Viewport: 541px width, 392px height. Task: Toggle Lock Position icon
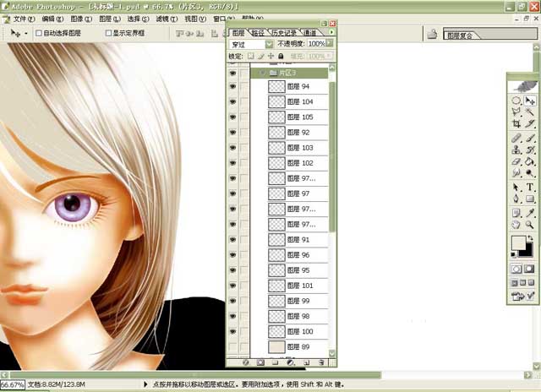(270, 56)
